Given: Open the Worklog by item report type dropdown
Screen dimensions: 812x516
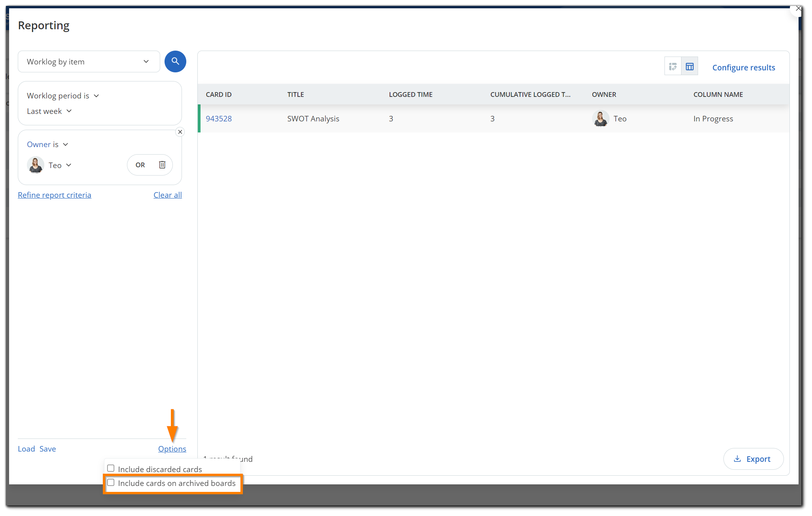Looking at the screenshot, I should tap(89, 62).
